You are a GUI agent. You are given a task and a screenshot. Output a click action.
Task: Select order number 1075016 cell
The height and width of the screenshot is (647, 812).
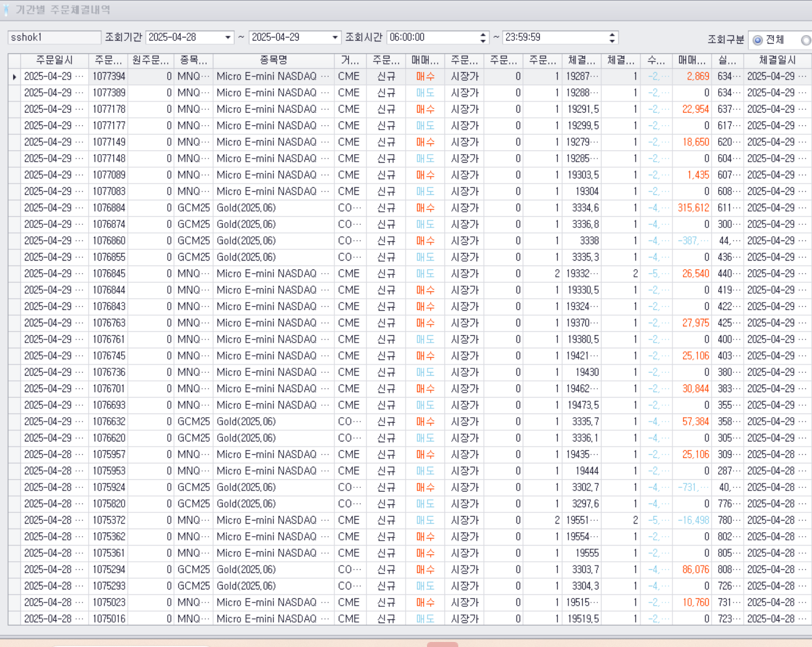[108, 619]
